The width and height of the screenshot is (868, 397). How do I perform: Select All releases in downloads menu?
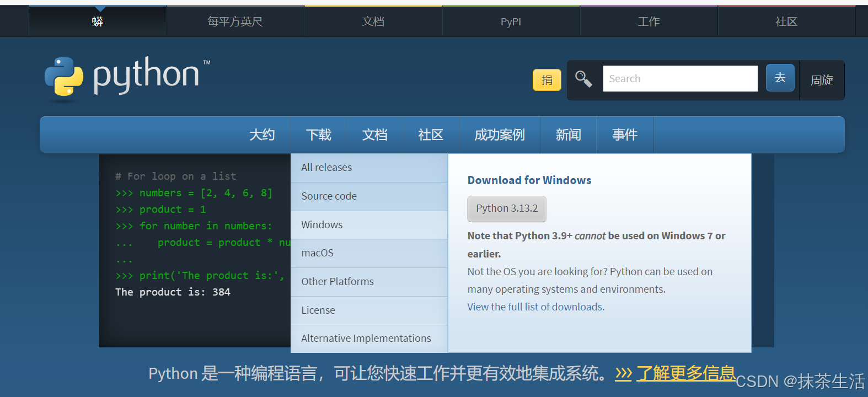369,168
